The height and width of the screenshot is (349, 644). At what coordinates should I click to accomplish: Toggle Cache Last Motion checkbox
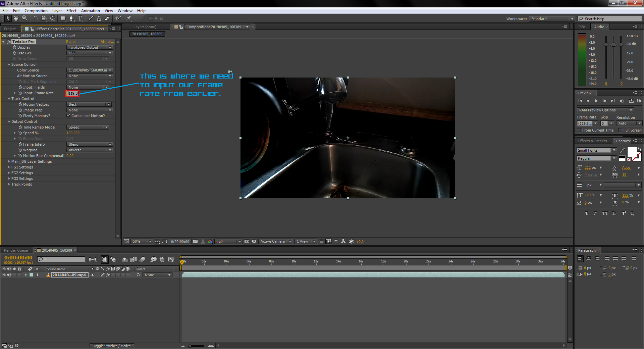point(68,116)
